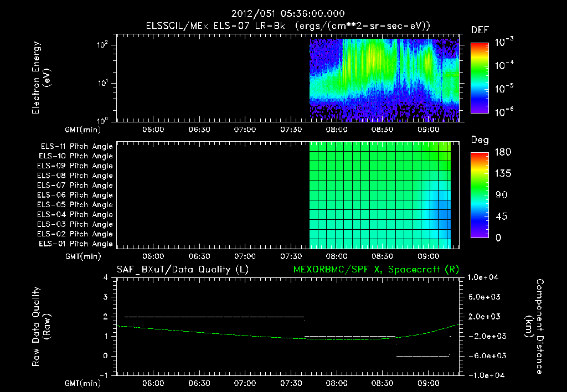This screenshot has width=567, height=392.
Task: Click the 3 tick on Raw Data Quality axis
Action: pyautogui.click(x=106, y=297)
